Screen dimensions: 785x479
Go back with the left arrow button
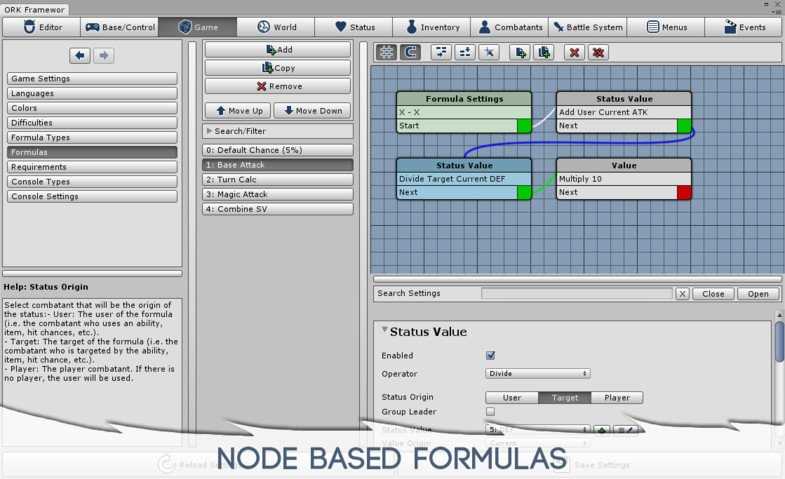[80, 55]
